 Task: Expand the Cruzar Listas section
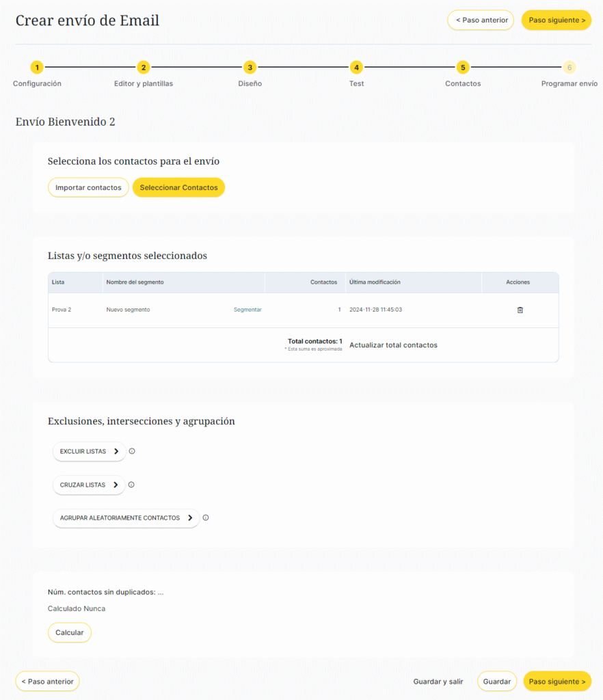click(89, 485)
